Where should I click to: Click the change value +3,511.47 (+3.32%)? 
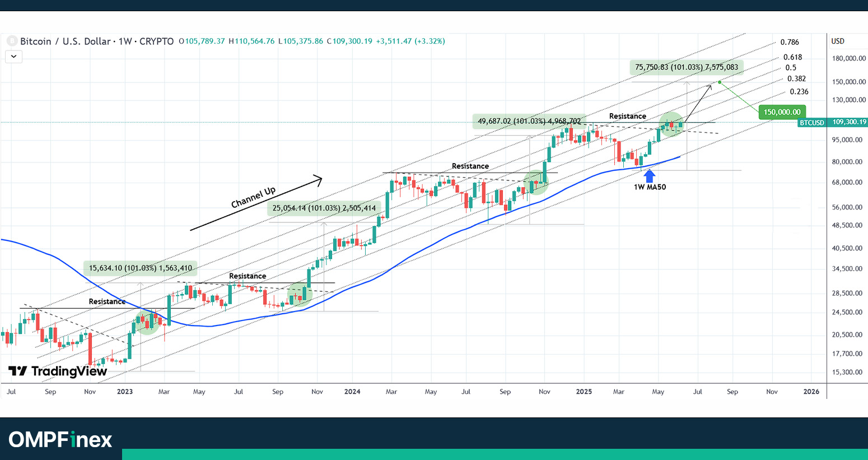[x=410, y=41]
